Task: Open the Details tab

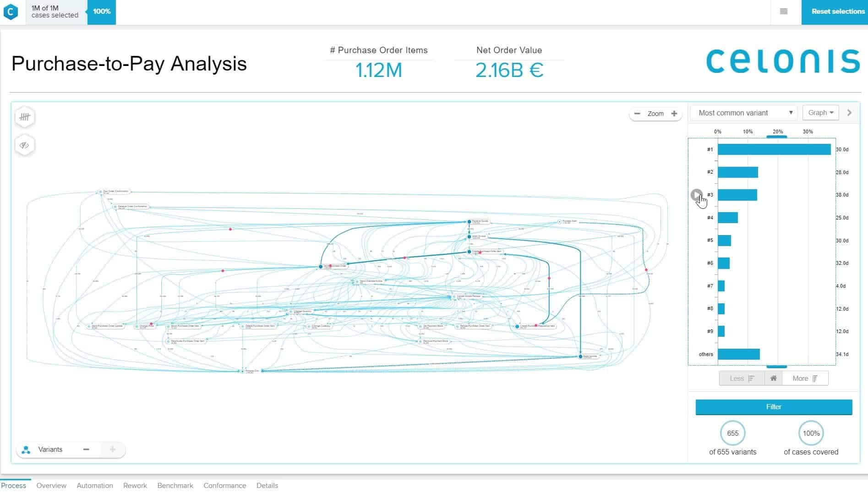Action: point(267,486)
